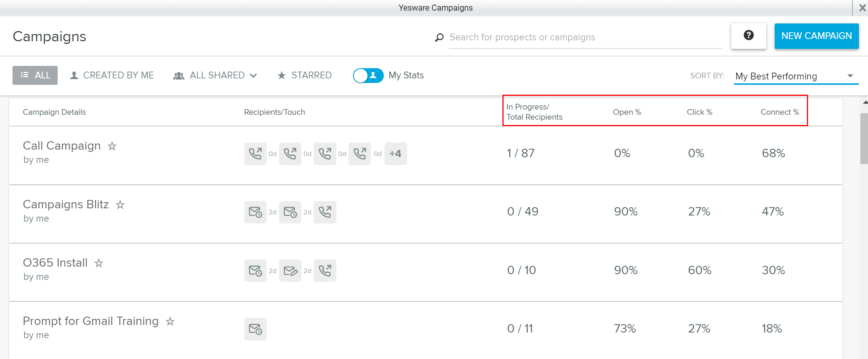The height and width of the screenshot is (359, 868).
Task: Click the Click % column header
Action: [699, 112]
